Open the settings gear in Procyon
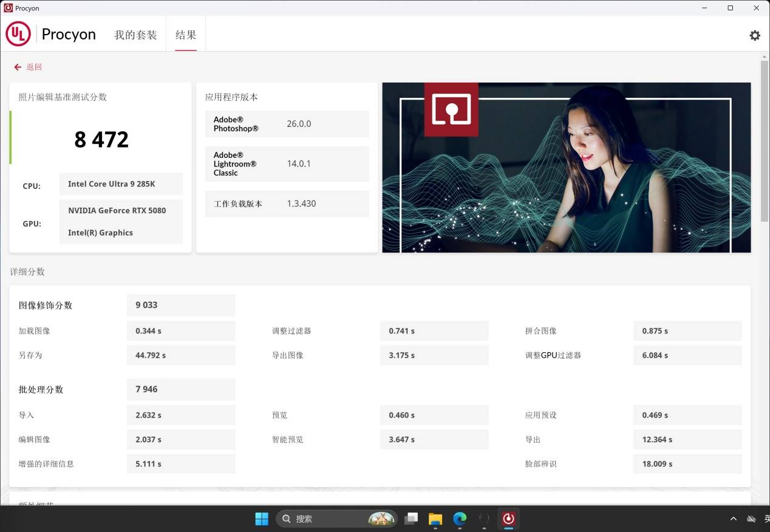The image size is (770, 532). click(754, 35)
